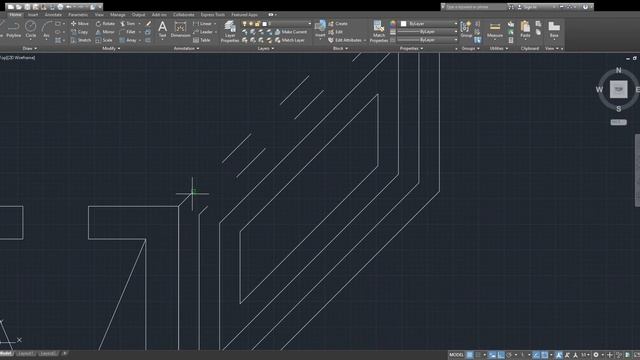Image resolution: width=640 pixels, height=360 pixels.
Task: Click the Match Layer button
Action: [x=290, y=40]
